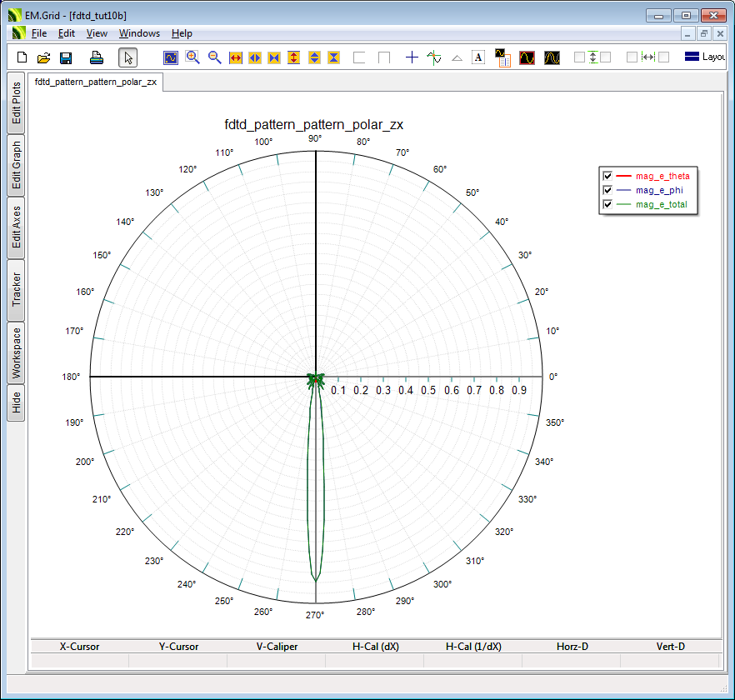Select the arrow pointer tool
The image size is (735, 700).
[127, 57]
